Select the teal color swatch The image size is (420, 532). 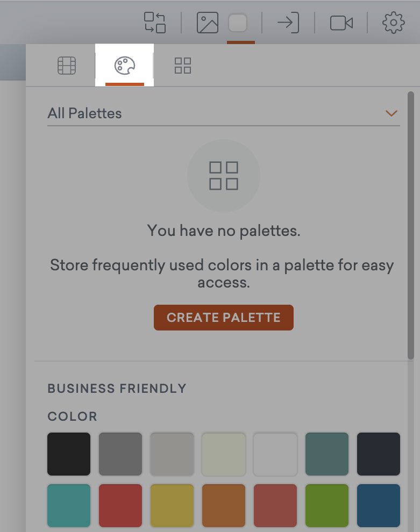click(x=68, y=505)
